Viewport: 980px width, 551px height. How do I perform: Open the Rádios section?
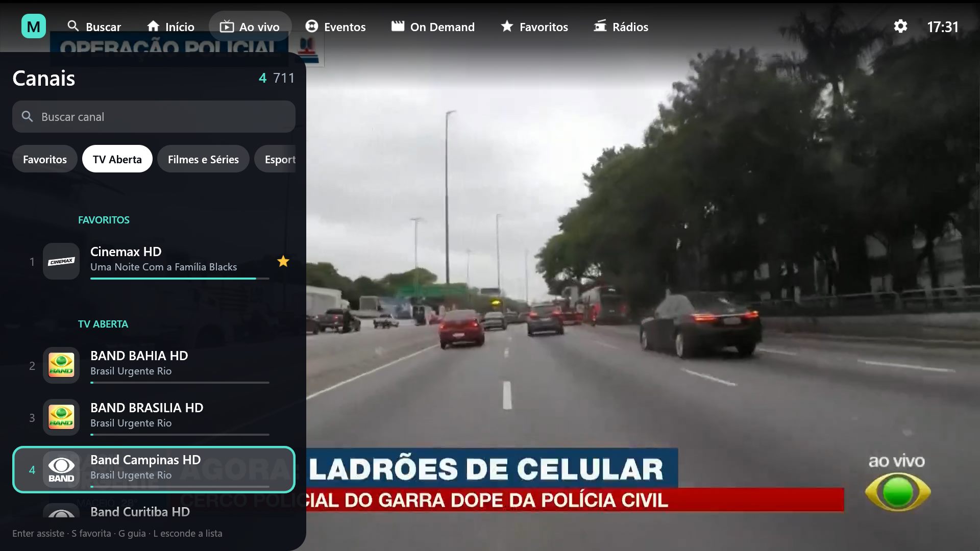coord(621,27)
